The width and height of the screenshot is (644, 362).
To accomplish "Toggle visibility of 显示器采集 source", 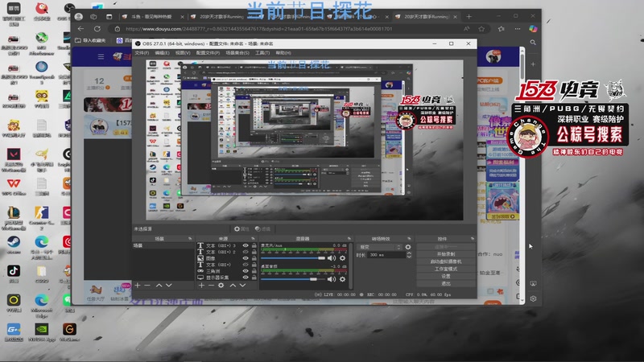I will click(x=246, y=278).
